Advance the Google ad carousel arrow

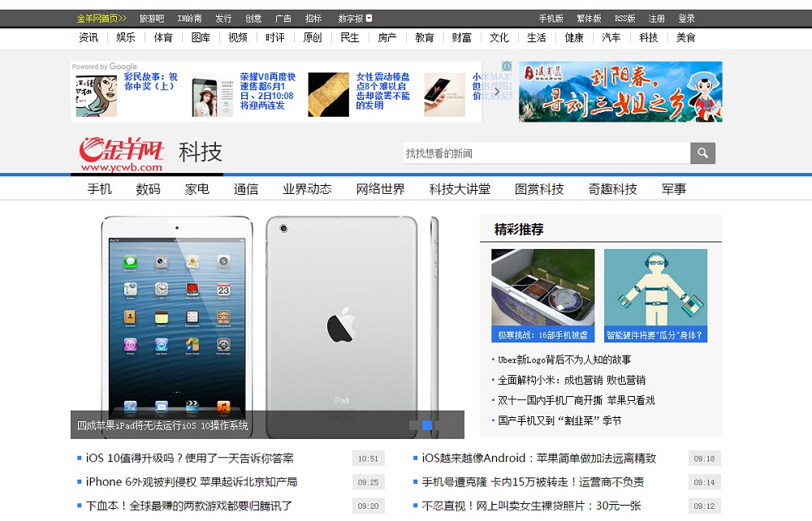(497, 92)
